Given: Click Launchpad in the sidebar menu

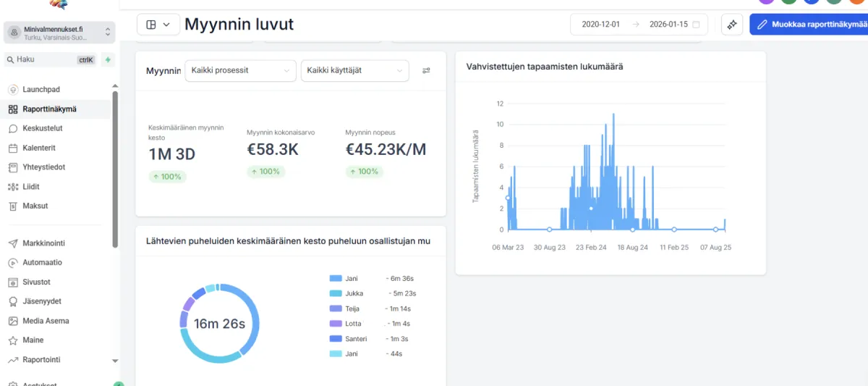Looking at the screenshot, I should [41, 90].
